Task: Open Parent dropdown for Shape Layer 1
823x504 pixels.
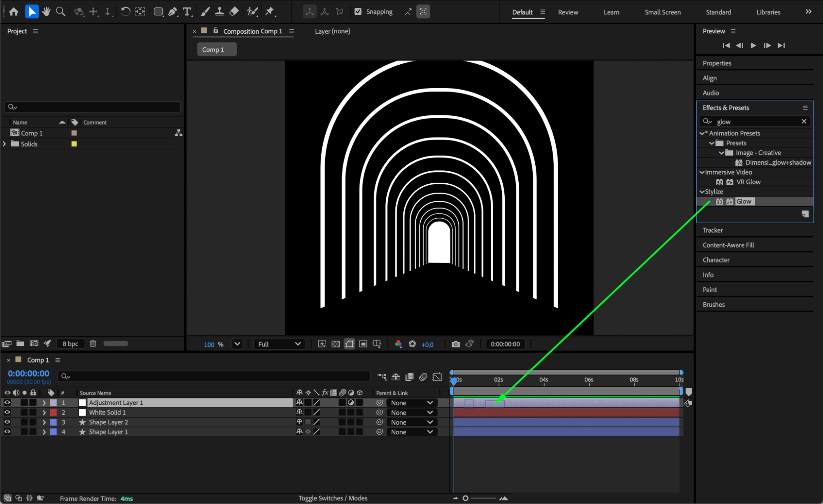Action: 411,432
